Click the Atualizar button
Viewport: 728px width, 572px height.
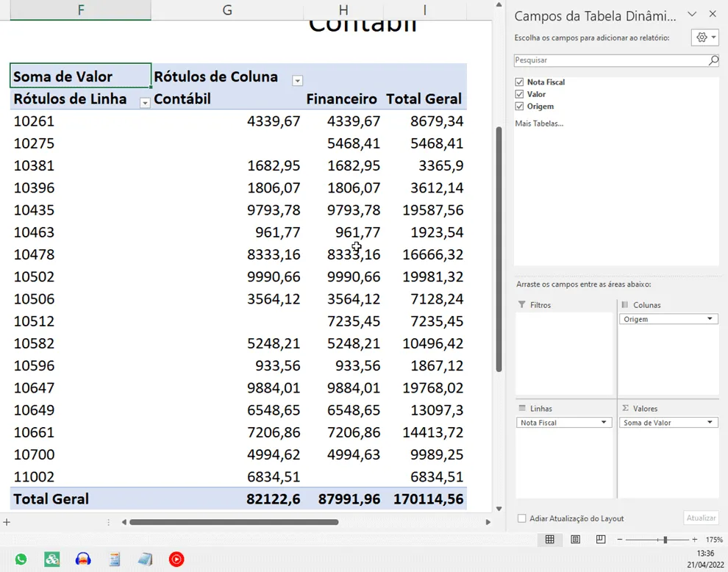click(x=701, y=518)
